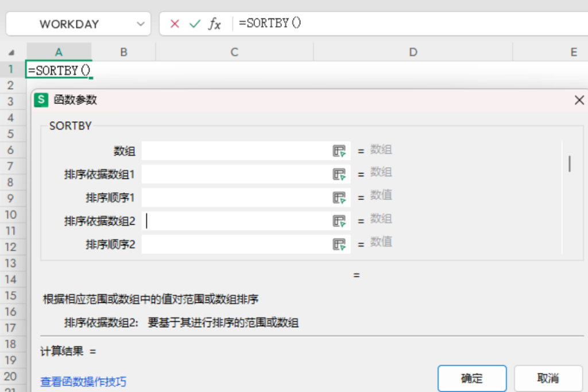Image resolution: width=588 pixels, height=392 pixels.
Task: Click the WPS S logo in dialog title
Action: 41,100
